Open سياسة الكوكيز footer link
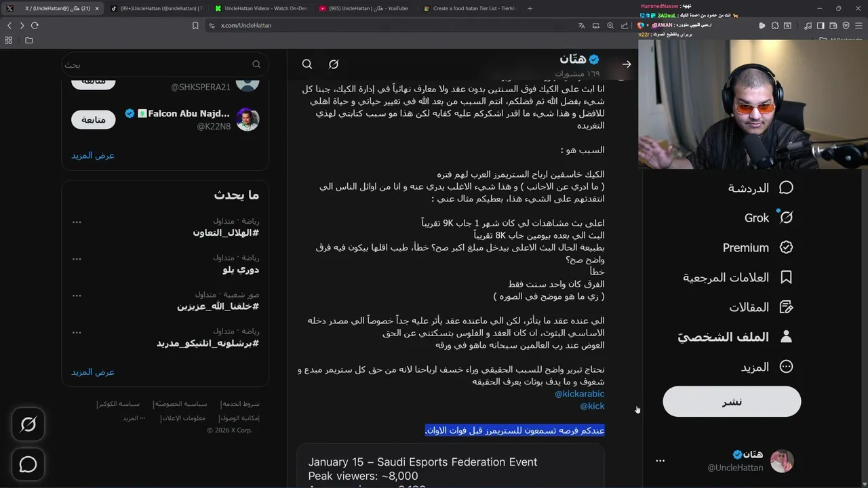 click(x=118, y=404)
